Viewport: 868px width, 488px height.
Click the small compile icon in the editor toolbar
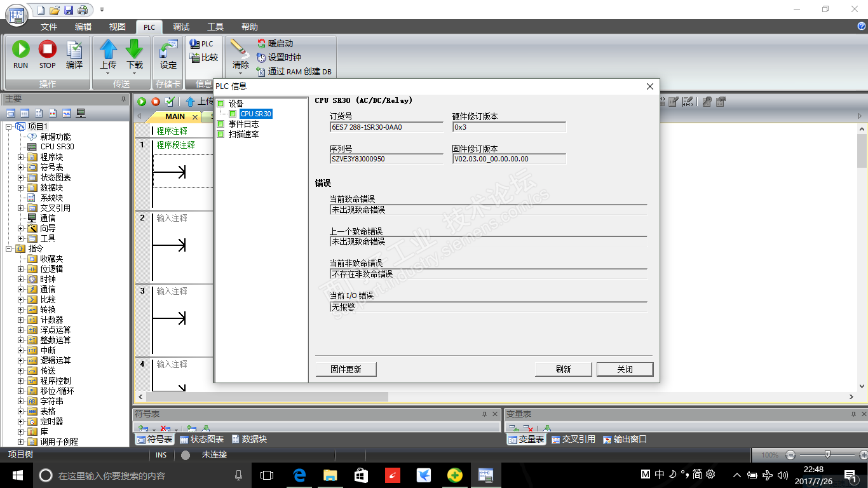[x=170, y=102]
